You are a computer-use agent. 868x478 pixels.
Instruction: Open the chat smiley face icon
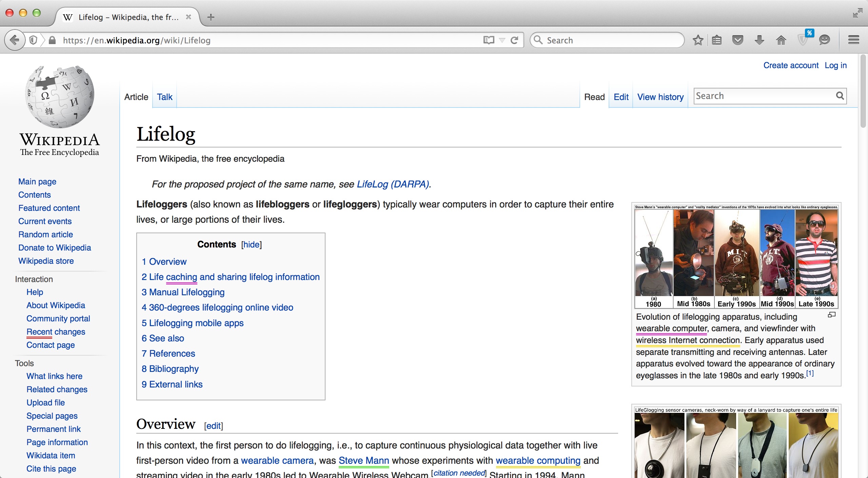click(824, 40)
